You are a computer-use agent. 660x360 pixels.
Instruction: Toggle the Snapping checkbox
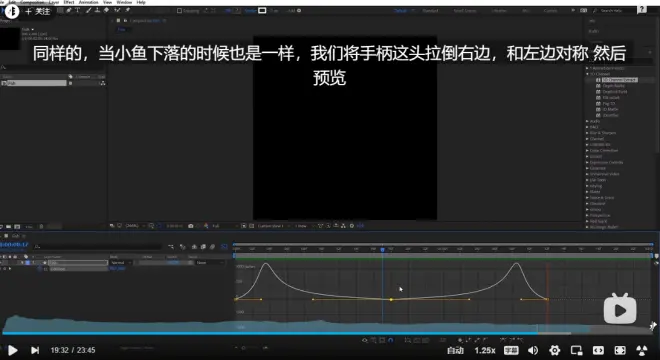180,11
